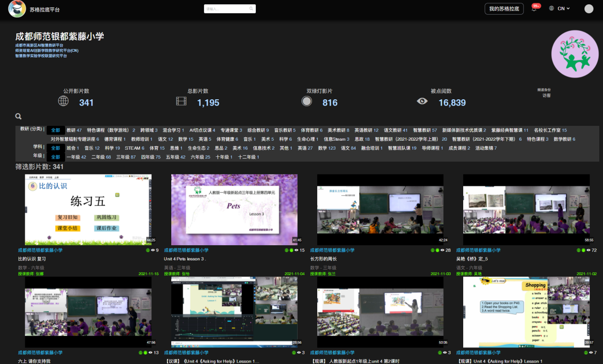Filter by 智慧教研 57 category
This screenshot has height=364, width=603.
pos(425,130)
